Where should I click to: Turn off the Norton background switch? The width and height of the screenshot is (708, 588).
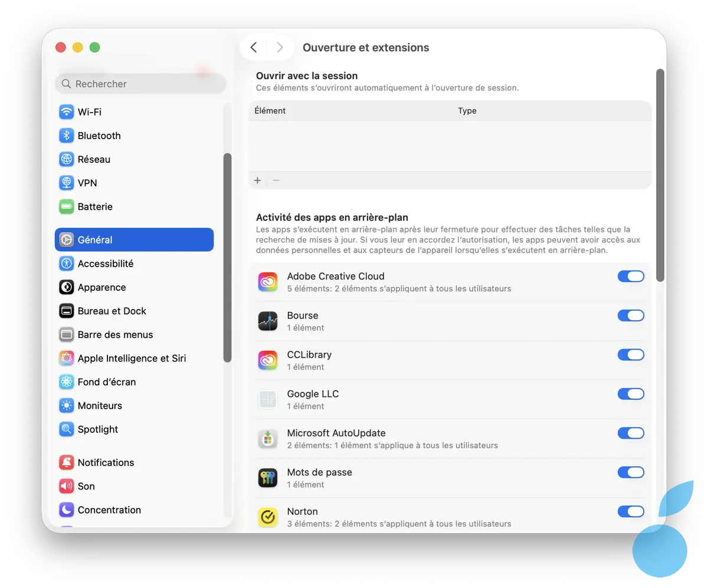click(631, 511)
